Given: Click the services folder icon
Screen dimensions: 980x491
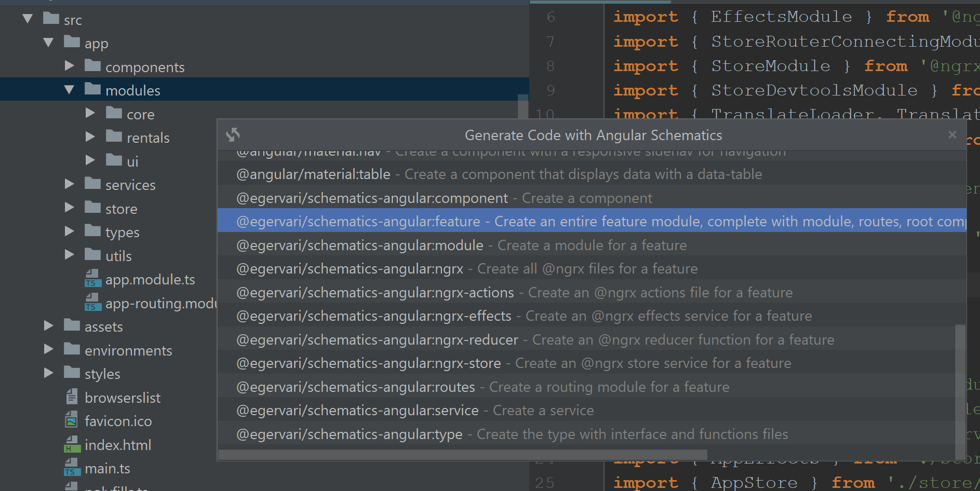Looking at the screenshot, I should pyautogui.click(x=92, y=183).
